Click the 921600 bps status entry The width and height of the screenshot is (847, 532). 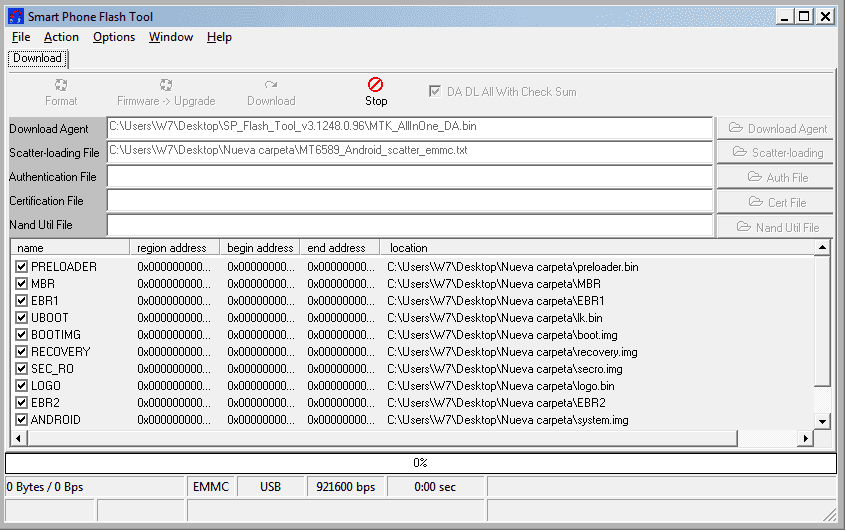click(346, 487)
